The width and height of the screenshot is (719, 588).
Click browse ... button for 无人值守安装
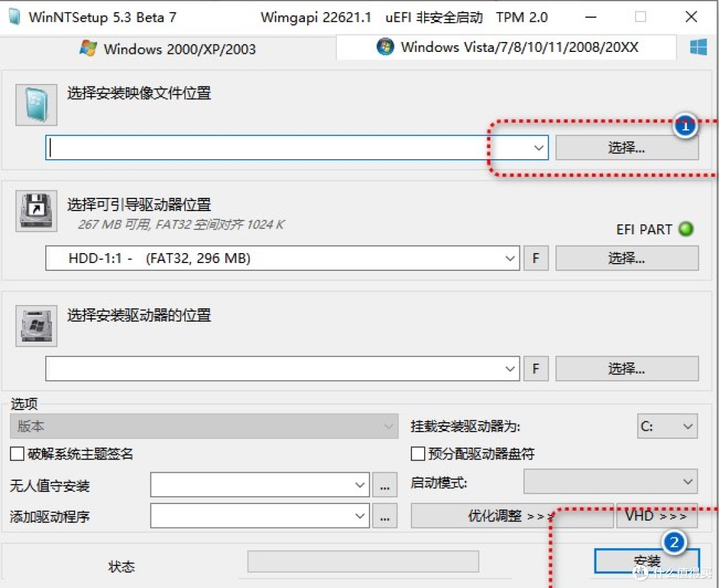pos(385,485)
